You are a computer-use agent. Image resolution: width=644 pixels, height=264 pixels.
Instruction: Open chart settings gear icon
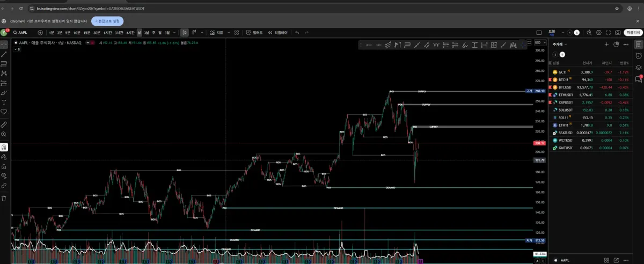pos(599,33)
